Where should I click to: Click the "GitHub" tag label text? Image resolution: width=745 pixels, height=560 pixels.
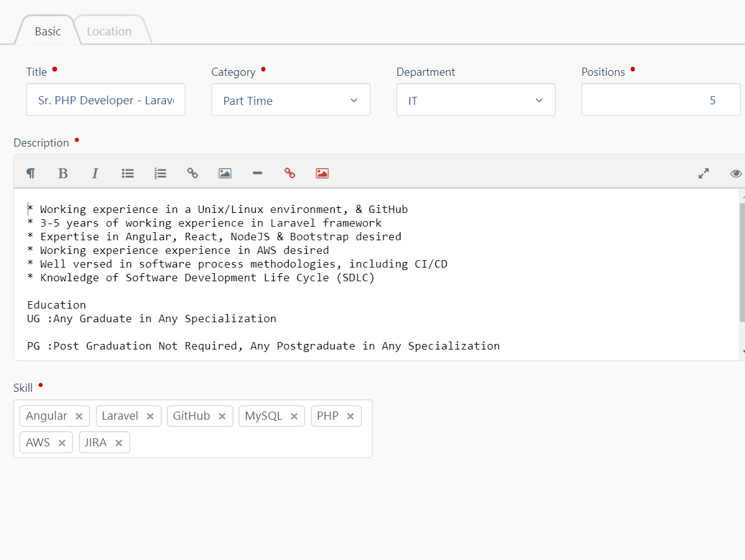[x=191, y=416]
